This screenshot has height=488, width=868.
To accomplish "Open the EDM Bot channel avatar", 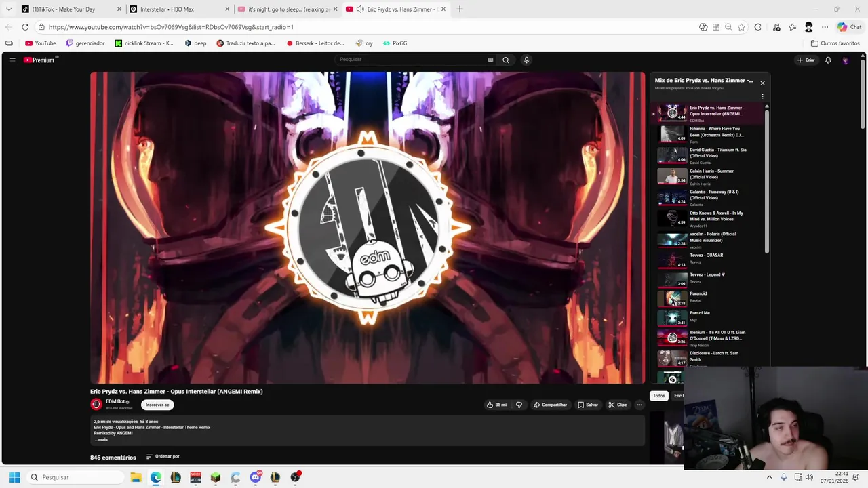I will [96, 405].
